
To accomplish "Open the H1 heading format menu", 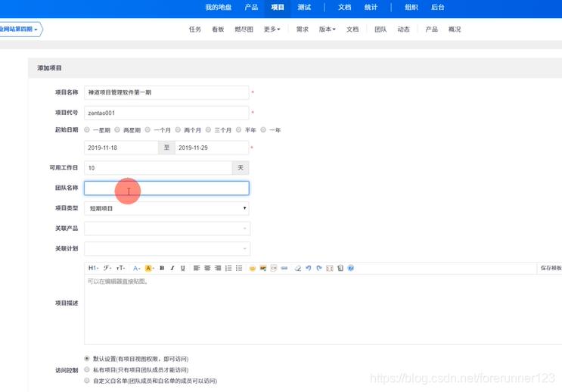I will click(93, 268).
